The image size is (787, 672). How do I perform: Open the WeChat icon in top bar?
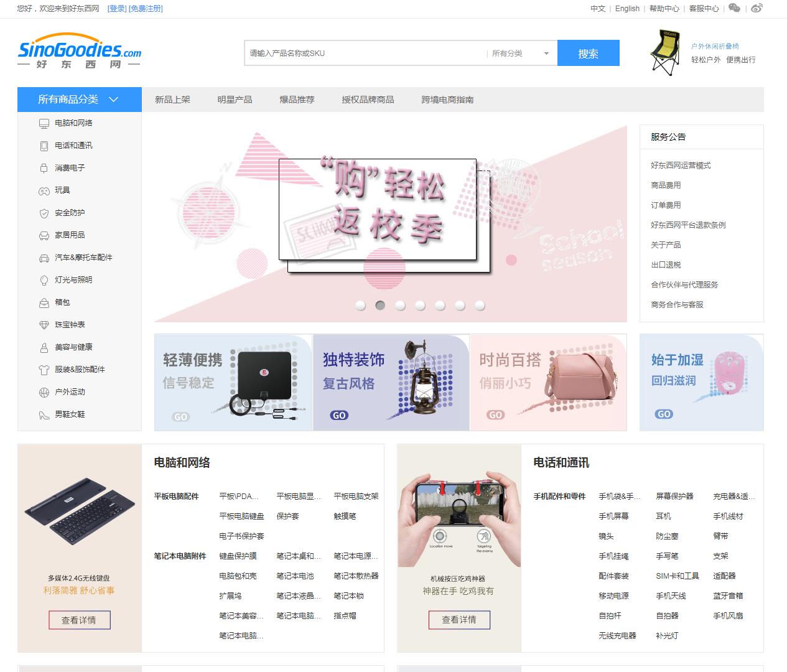(735, 8)
